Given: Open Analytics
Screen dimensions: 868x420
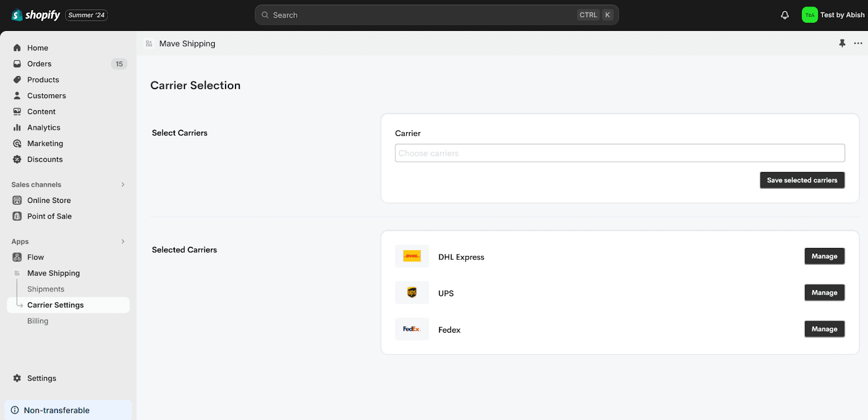Looking at the screenshot, I should (x=44, y=128).
